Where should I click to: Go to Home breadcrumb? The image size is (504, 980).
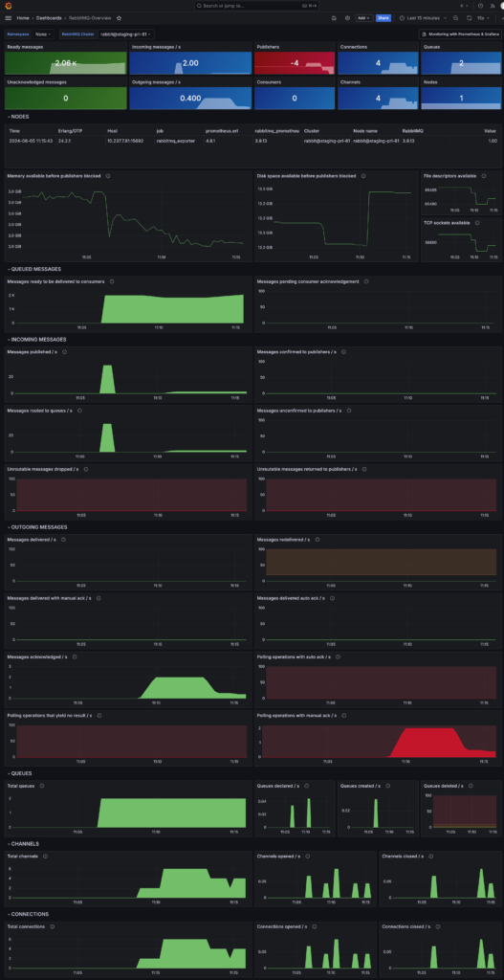(23, 18)
